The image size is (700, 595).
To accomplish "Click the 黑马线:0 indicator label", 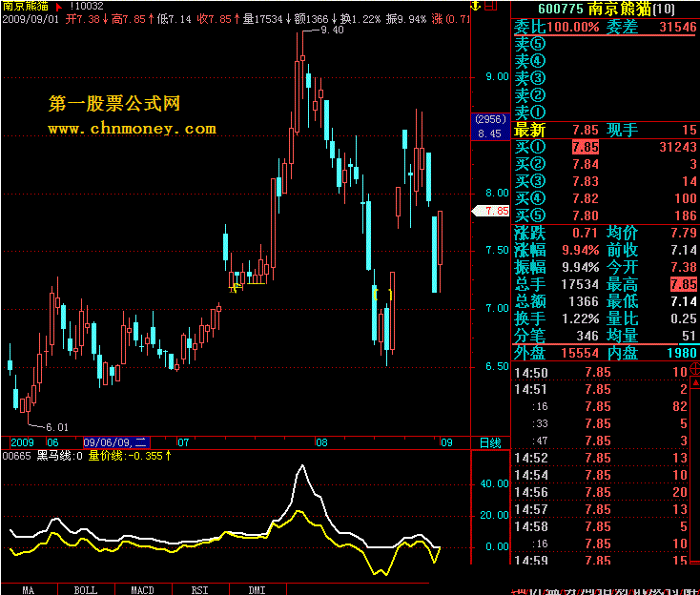I will pos(59,456).
